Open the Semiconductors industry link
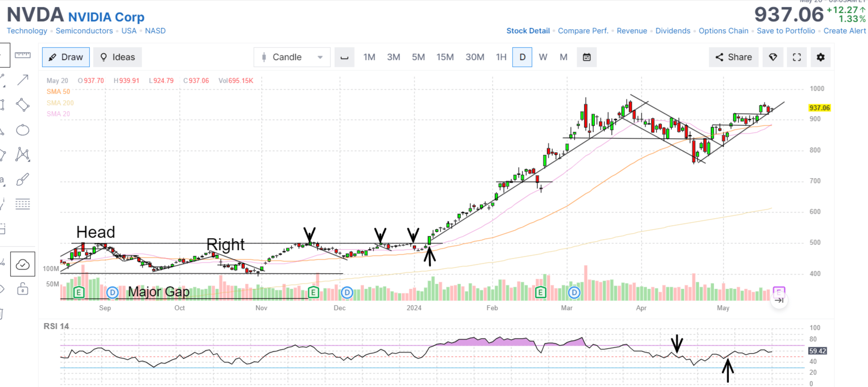The image size is (868, 387). [84, 31]
